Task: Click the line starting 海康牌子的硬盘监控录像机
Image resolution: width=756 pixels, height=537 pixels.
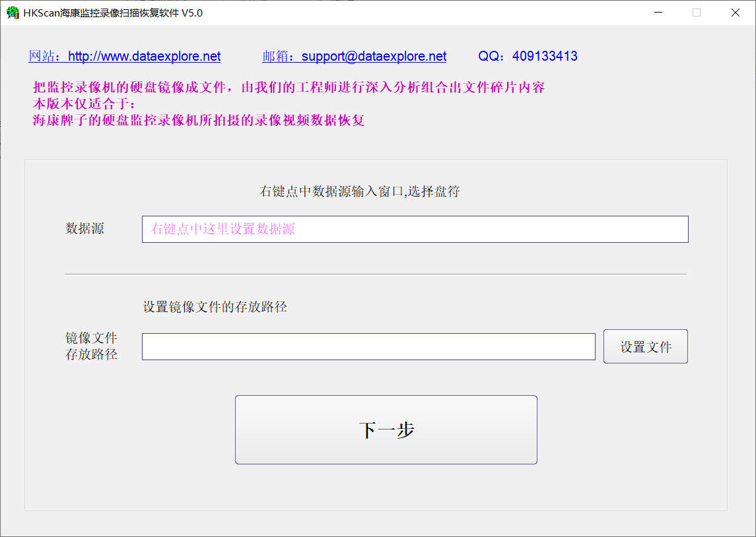Action: (199, 120)
